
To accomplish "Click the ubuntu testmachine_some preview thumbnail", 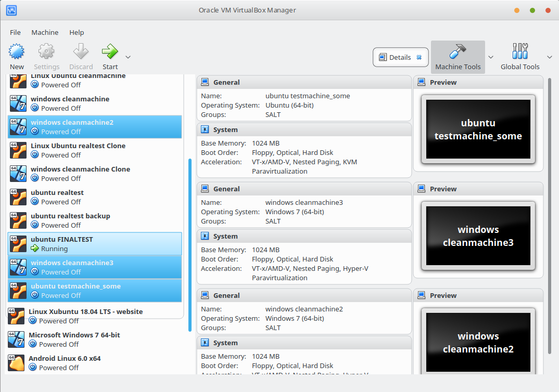I will point(478,129).
